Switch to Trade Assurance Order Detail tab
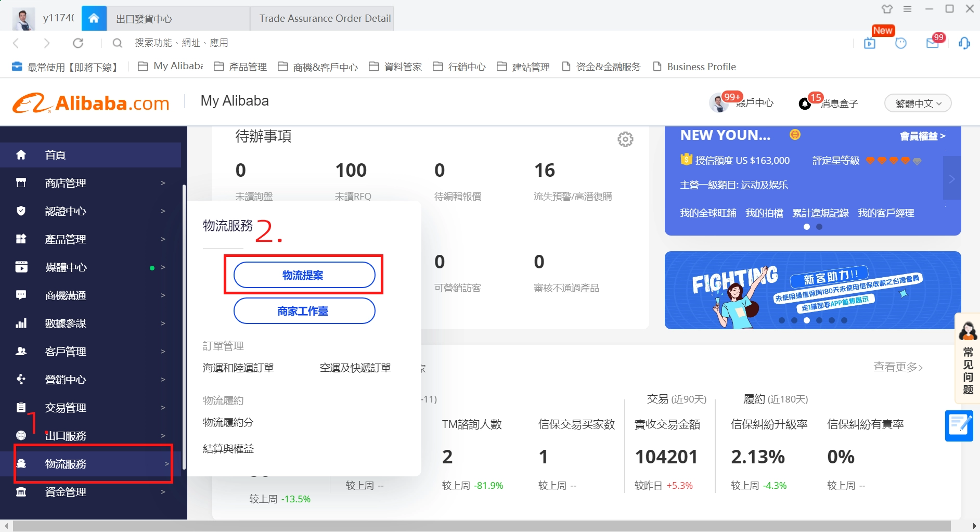The image size is (980, 532). [x=323, y=19]
